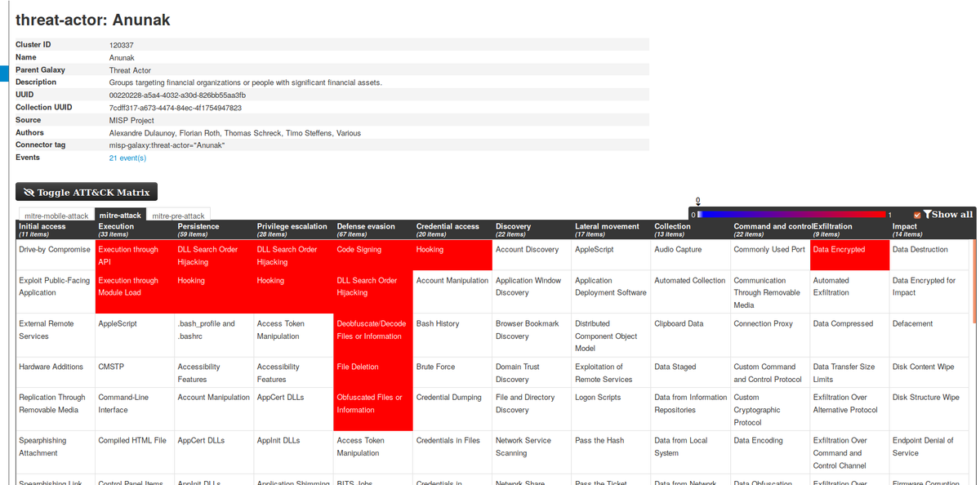Select the Lateral movement column header
The width and height of the screenshot is (980, 485).
tap(611, 230)
